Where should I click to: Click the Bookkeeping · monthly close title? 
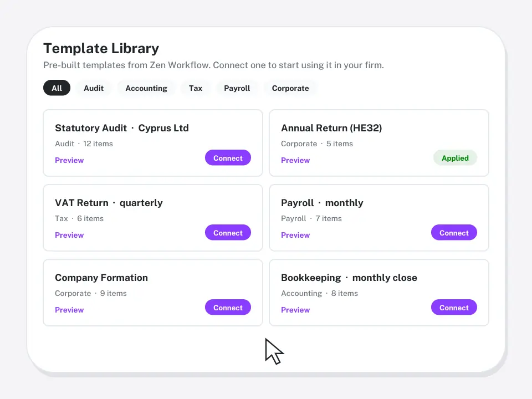(x=349, y=278)
